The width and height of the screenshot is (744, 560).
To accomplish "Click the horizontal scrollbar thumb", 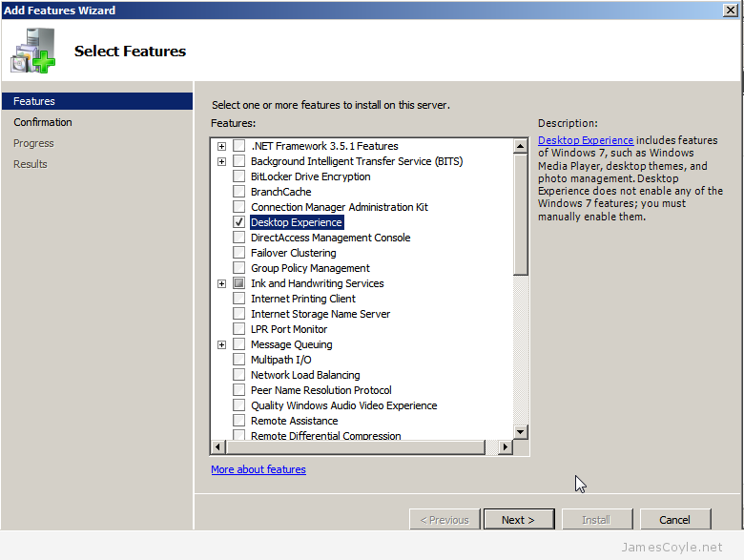I will click(x=356, y=446).
